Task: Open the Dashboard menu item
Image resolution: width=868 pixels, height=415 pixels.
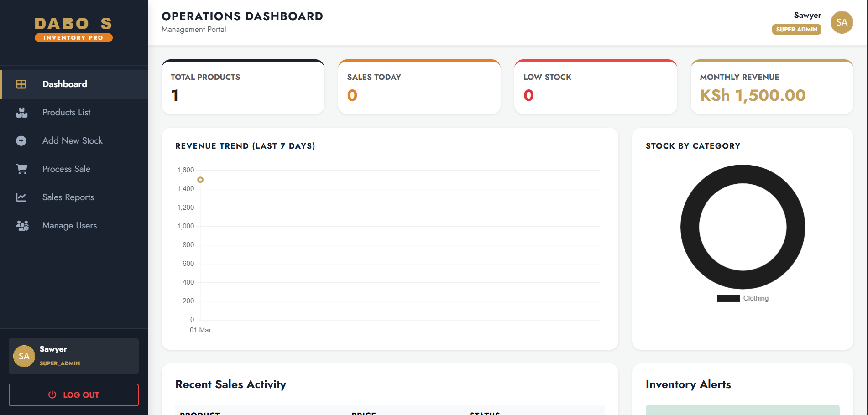Action: (x=74, y=84)
